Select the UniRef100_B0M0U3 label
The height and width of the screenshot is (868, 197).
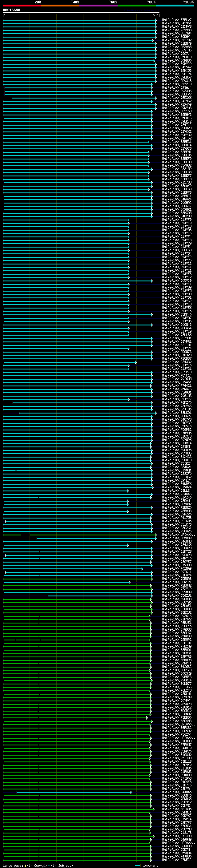(176, 599)
